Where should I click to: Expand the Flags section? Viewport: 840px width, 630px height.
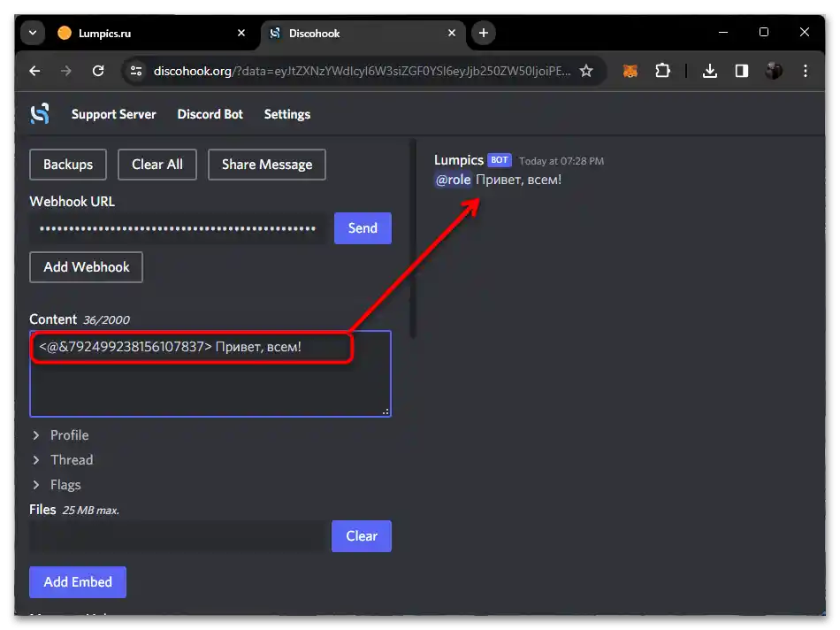57,484
